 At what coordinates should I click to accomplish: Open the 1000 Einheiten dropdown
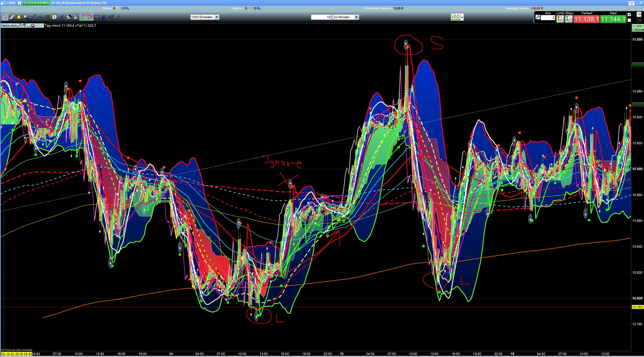click(x=217, y=17)
